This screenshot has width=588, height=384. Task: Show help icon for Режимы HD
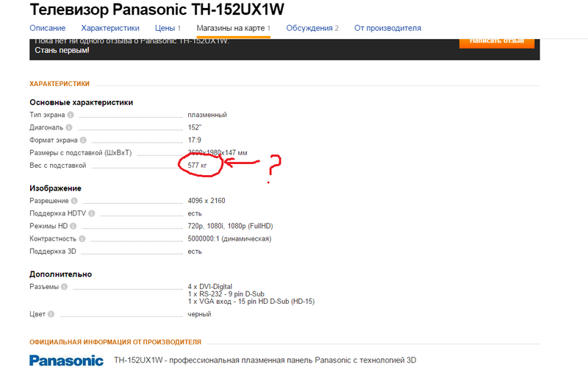(73, 226)
